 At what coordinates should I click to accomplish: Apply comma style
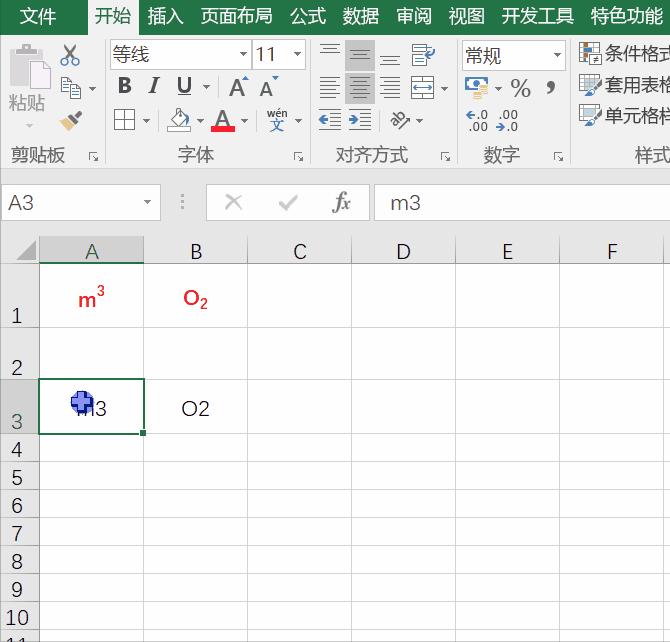[551, 88]
